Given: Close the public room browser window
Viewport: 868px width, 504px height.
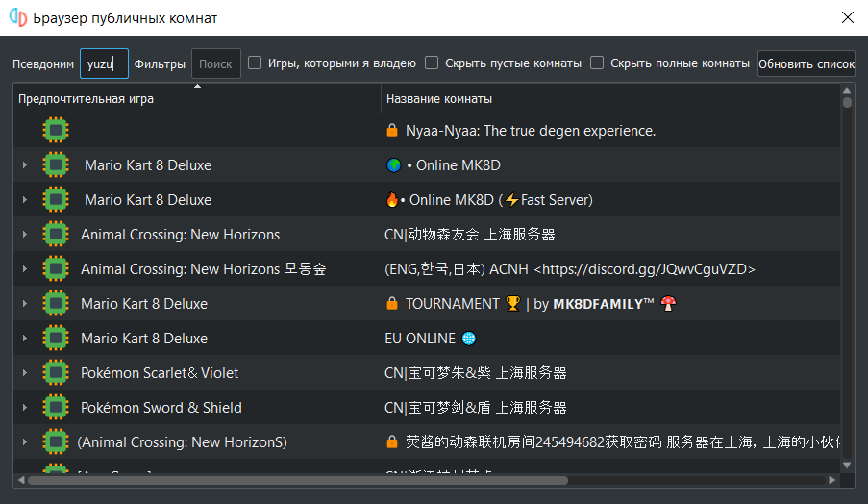Looking at the screenshot, I should [x=848, y=17].
